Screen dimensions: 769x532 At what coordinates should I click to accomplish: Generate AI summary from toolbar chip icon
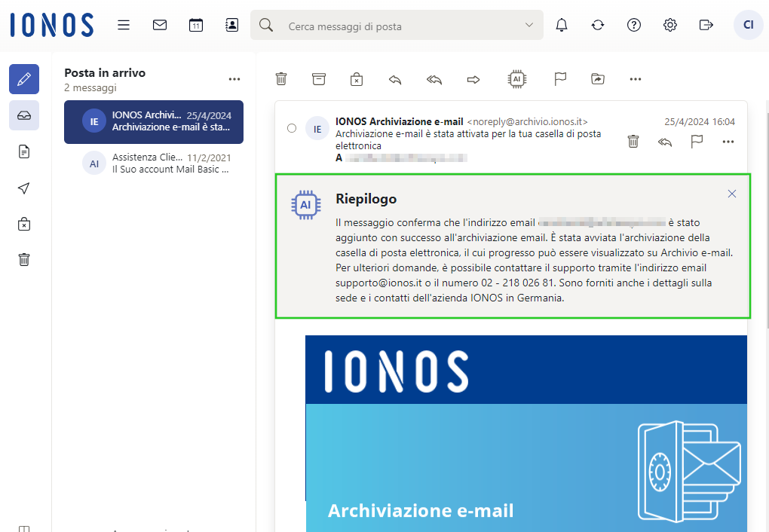(x=517, y=79)
